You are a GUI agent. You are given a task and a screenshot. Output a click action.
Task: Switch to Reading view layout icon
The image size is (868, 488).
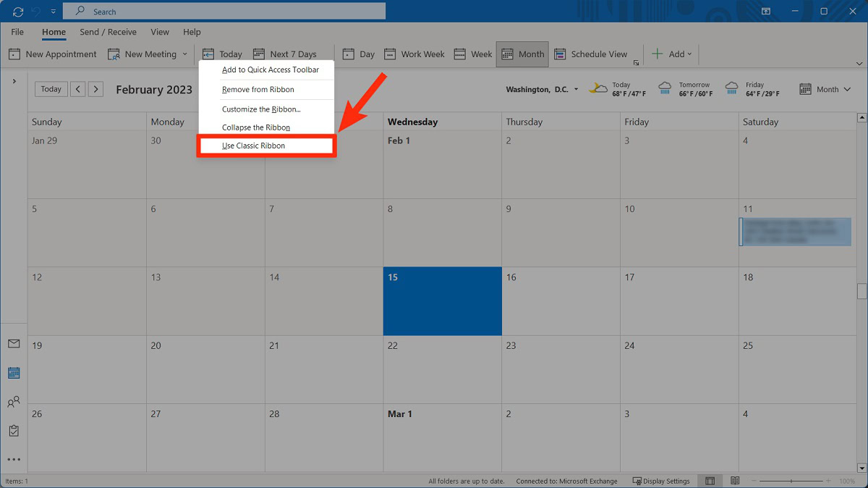point(735,481)
